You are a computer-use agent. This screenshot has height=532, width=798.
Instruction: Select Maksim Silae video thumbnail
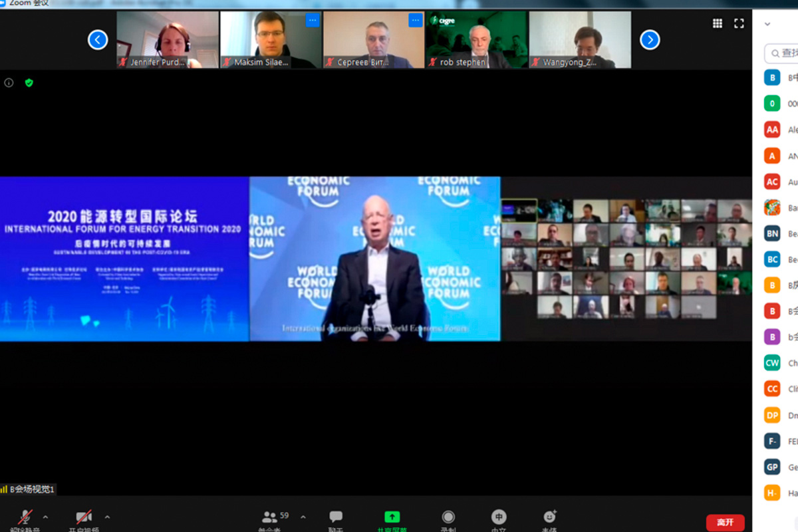tap(271, 40)
